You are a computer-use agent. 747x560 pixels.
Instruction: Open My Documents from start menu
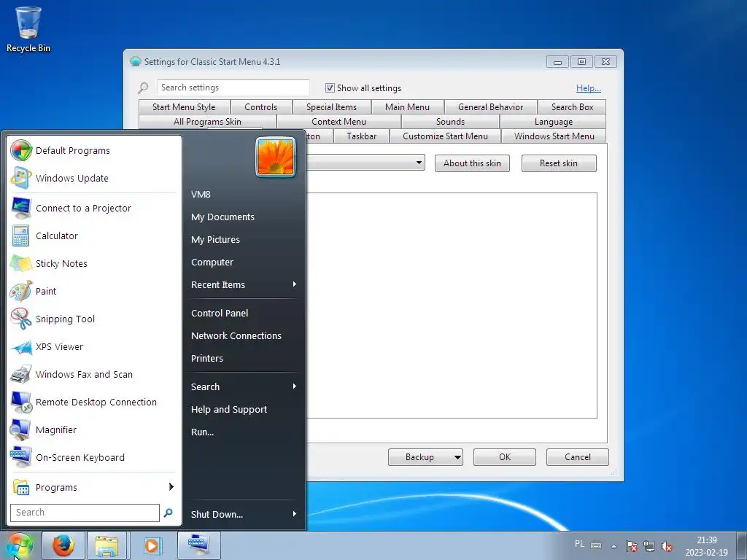coord(244,217)
